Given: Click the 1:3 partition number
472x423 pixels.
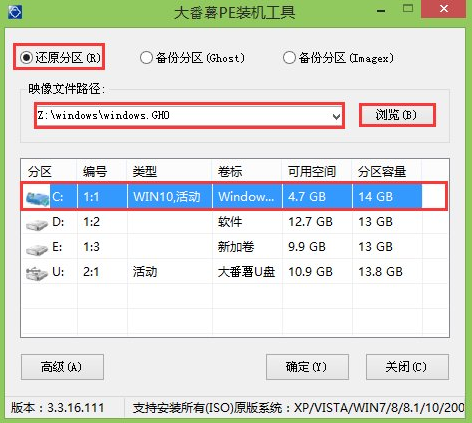Looking at the screenshot, I should click(x=91, y=247).
